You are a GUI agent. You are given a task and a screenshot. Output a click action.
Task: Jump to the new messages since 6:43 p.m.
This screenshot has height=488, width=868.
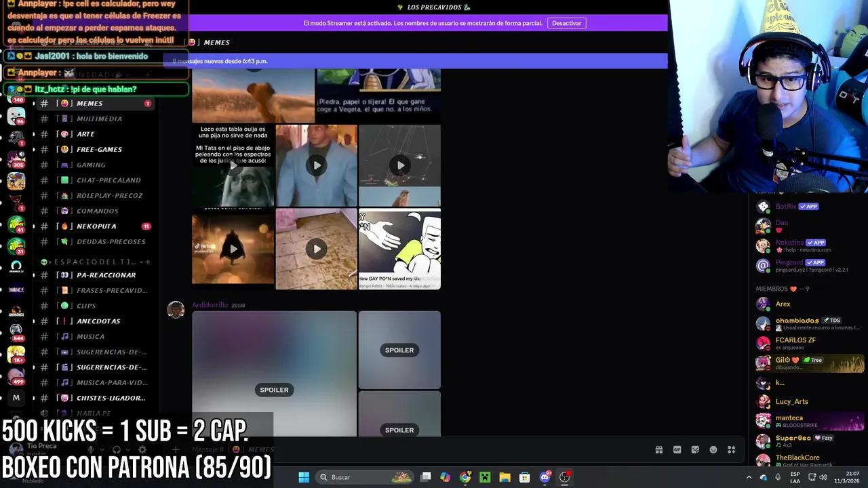point(415,61)
